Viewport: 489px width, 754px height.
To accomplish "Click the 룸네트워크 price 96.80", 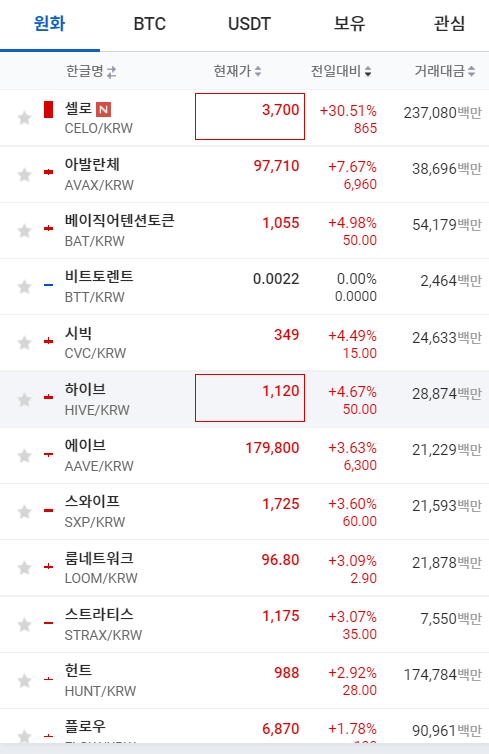I will point(280,560).
